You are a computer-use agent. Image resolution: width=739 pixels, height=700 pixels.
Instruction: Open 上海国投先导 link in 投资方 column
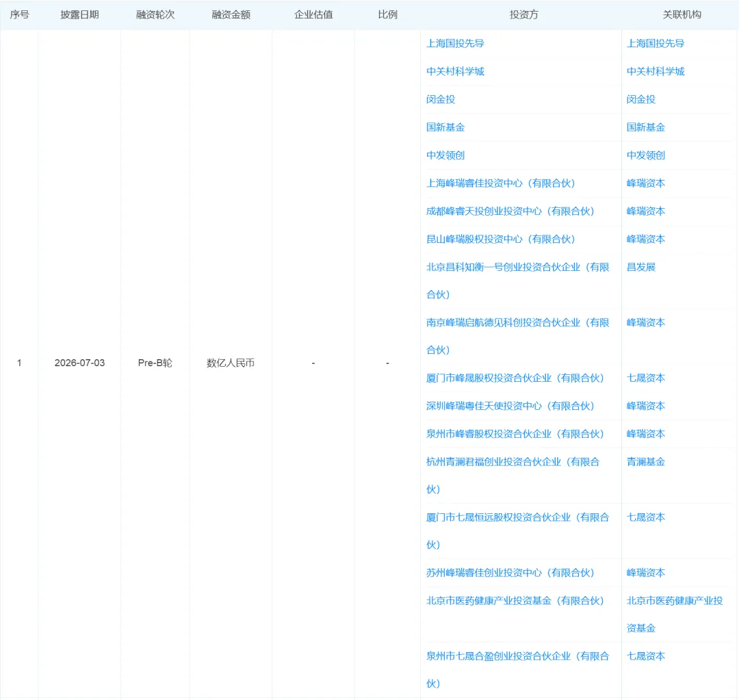click(x=455, y=43)
